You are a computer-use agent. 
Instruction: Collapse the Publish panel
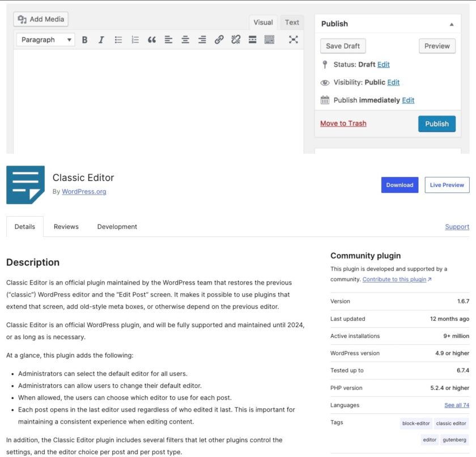(x=452, y=24)
